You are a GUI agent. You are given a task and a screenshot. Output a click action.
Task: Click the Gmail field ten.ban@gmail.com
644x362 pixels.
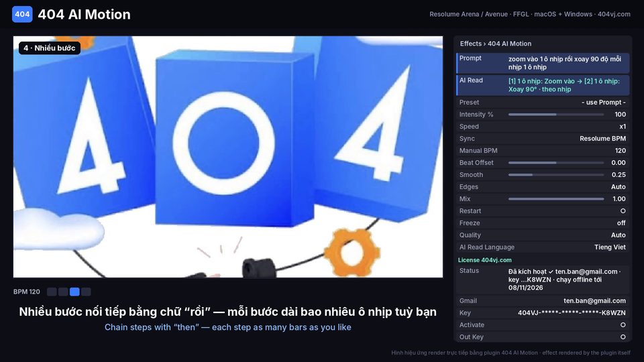pyautogui.click(x=594, y=301)
